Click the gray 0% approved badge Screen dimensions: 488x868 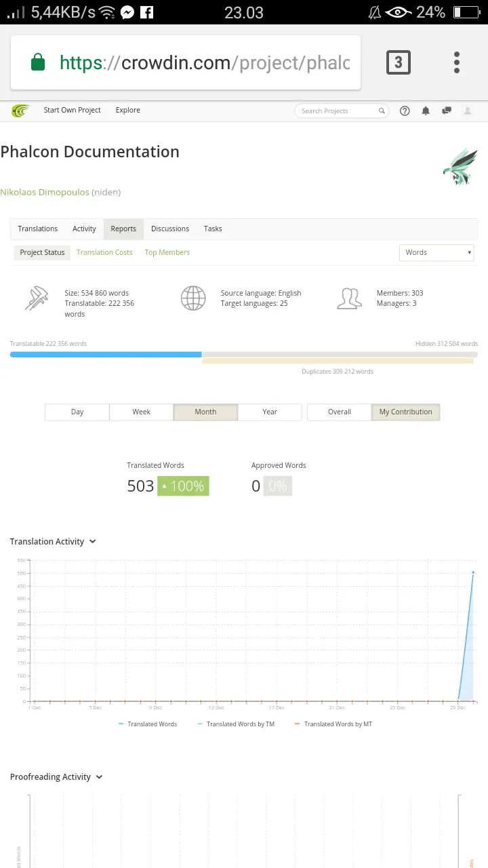click(x=277, y=486)
